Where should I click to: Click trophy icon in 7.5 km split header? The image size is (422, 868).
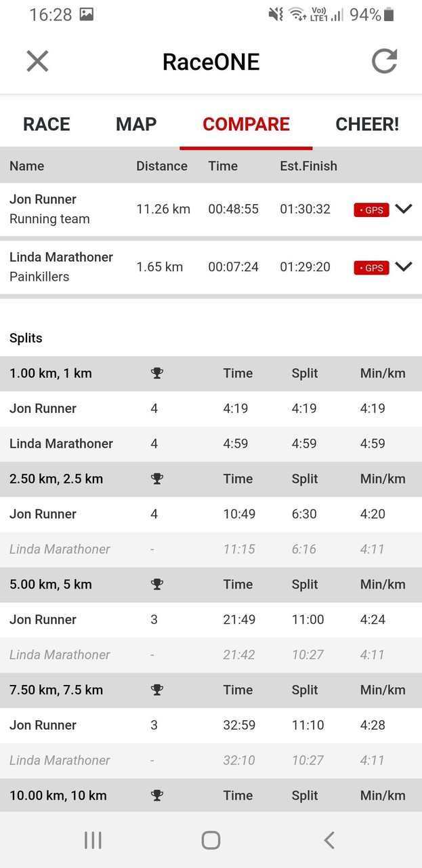coord(157,690)
